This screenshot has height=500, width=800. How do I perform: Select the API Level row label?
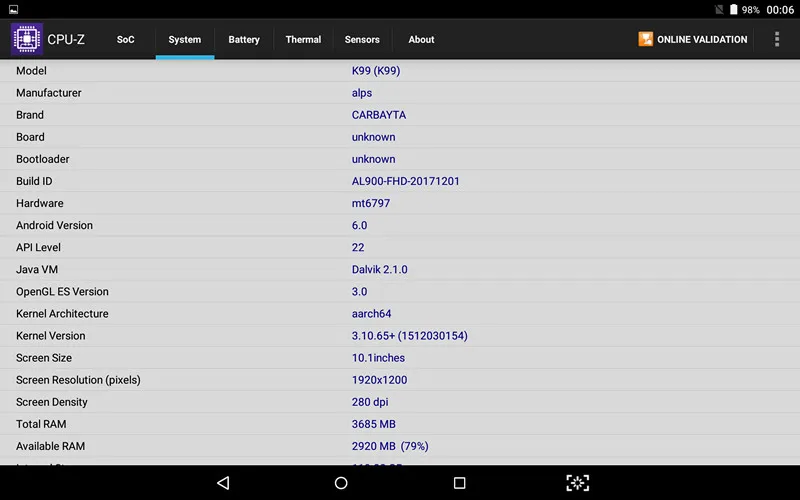(38, 247)
